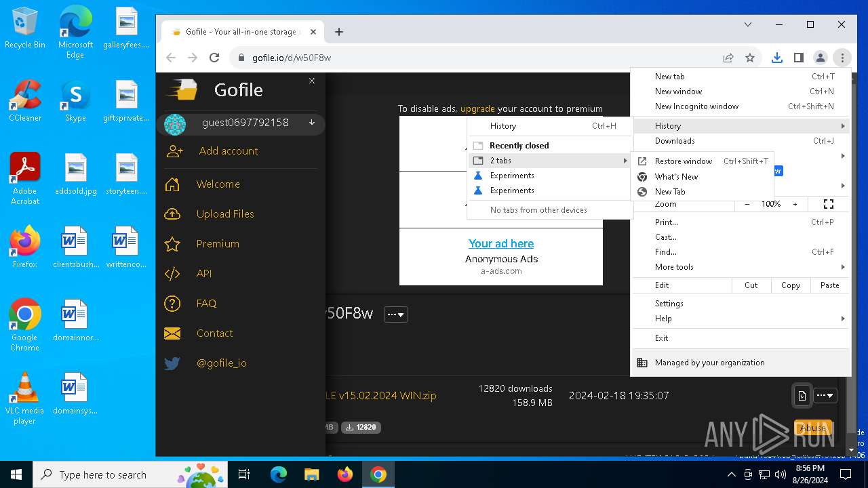Click the address bar showing gofile.io/d/w50F8w

[x=475, y=58]
